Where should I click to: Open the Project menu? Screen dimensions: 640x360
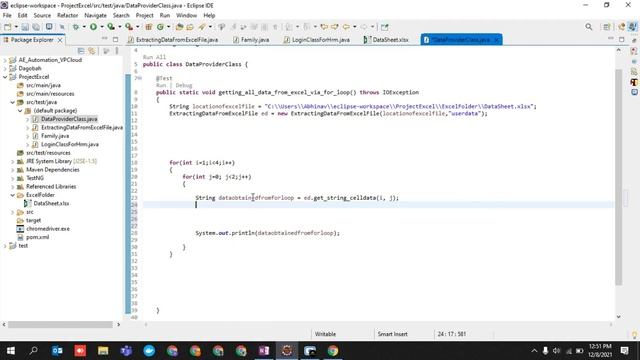pos(144,16)
